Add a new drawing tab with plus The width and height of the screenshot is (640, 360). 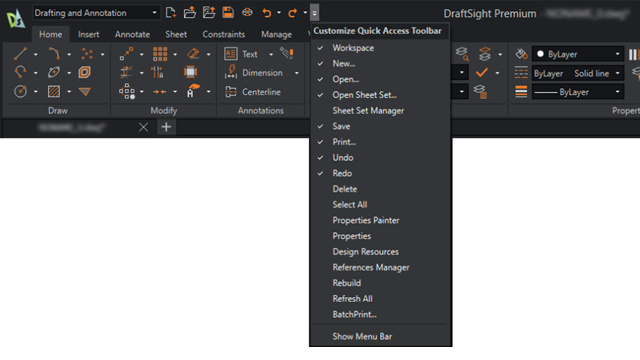point(166,127)
